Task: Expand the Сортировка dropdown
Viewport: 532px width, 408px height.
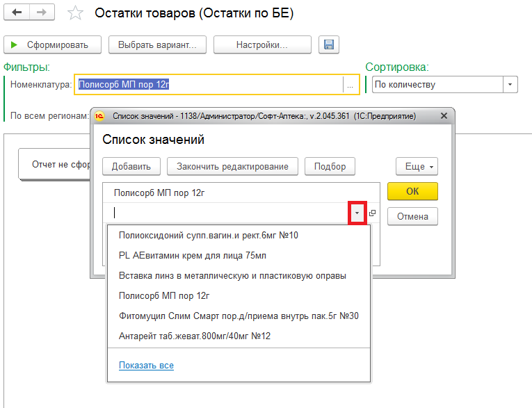Action: [x=510, y=85]
